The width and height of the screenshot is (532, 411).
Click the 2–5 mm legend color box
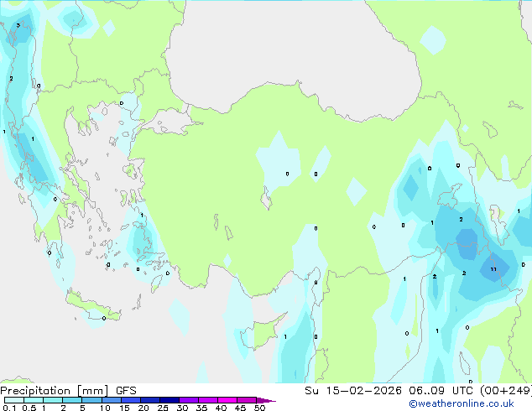click(72, 400)
